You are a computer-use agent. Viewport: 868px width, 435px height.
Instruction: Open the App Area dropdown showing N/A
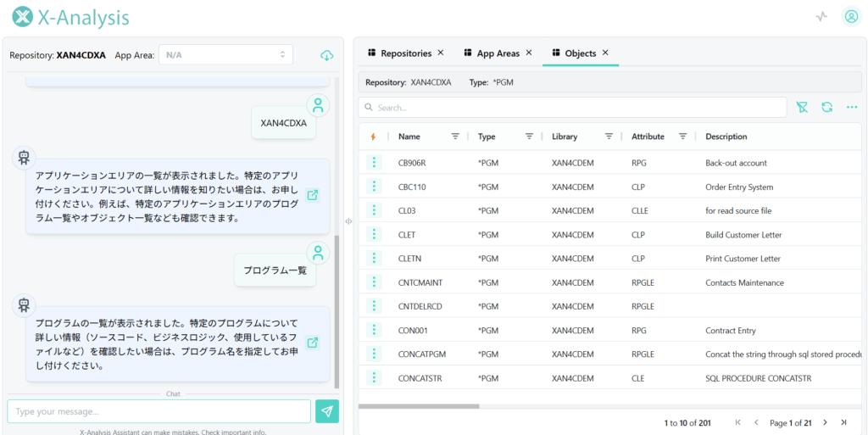coord(225,55)
